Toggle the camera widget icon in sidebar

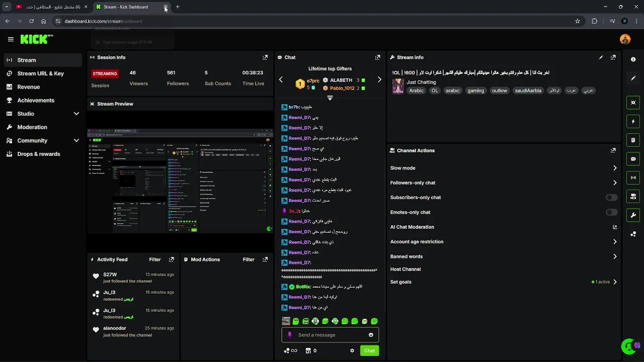click(x=633, y=196)
